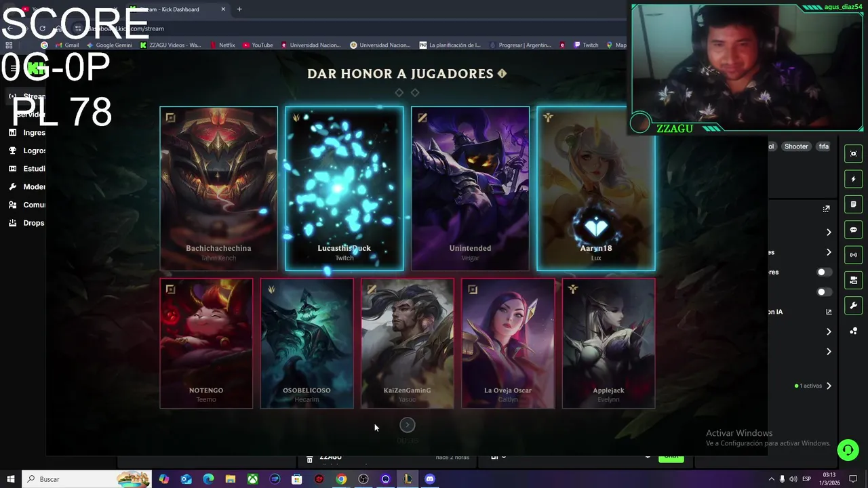Open Kick sidebar camera icon

click(853, 280)
